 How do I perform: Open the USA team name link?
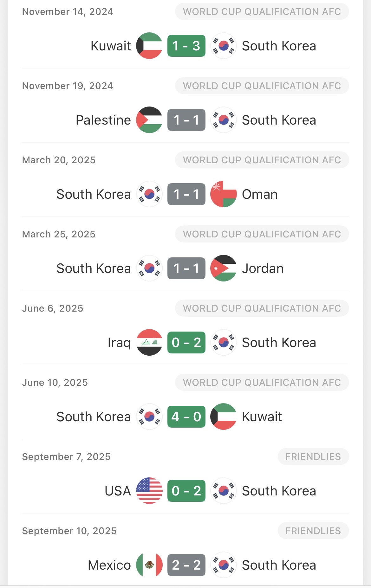(x=118, y=491)
